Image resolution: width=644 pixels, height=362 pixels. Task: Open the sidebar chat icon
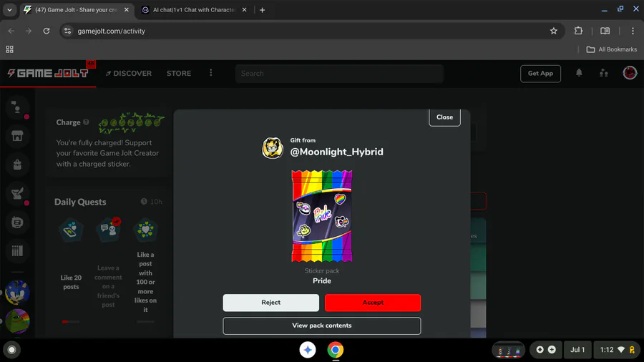(17, 222)
